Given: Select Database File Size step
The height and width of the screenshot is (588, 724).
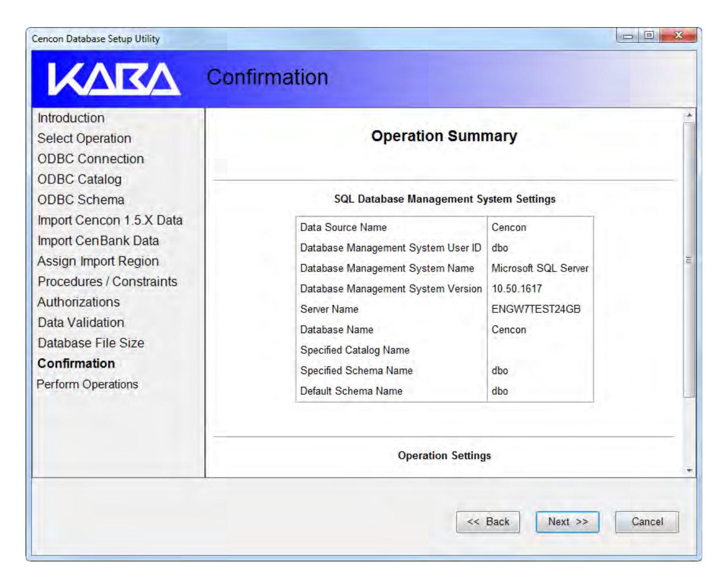Looking at the screenshot, I should 91,343.
